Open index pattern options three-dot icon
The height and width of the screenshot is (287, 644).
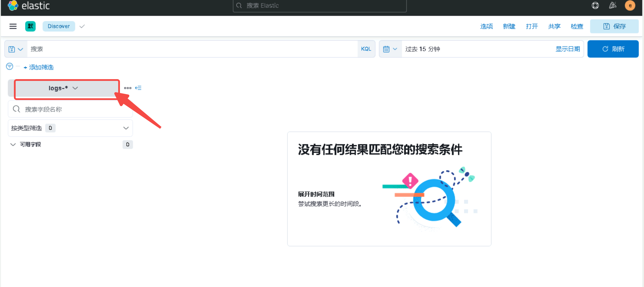tap(128, 88)
